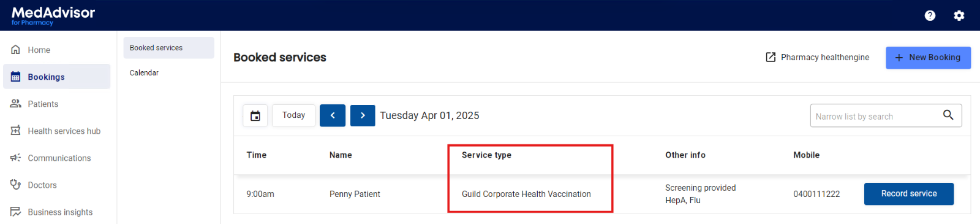Click the Communications megaphone icon
Viewport: 980px width, 224px height.
pyautogui.click(x=16, y=158)
